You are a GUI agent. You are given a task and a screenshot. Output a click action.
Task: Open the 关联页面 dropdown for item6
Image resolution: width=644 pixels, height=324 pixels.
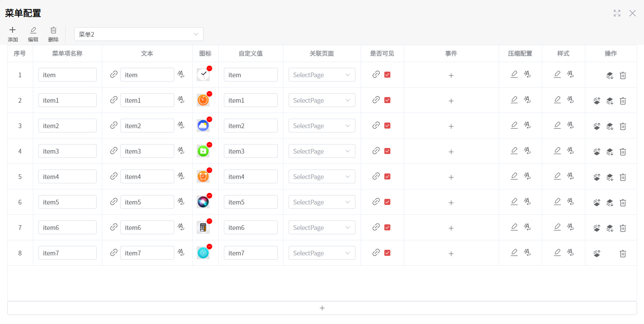point(322,228)
